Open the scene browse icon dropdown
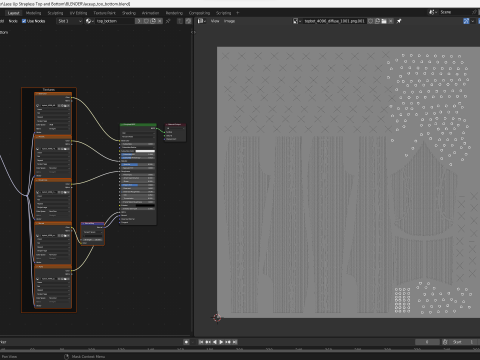The height and width of the screenshot is (360, 480). (x=433, y=12)
